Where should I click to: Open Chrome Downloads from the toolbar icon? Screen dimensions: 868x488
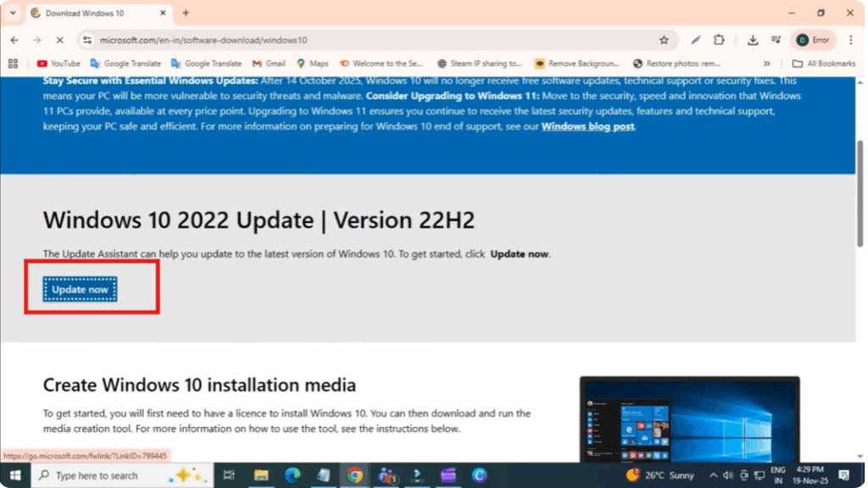(754, 40)
